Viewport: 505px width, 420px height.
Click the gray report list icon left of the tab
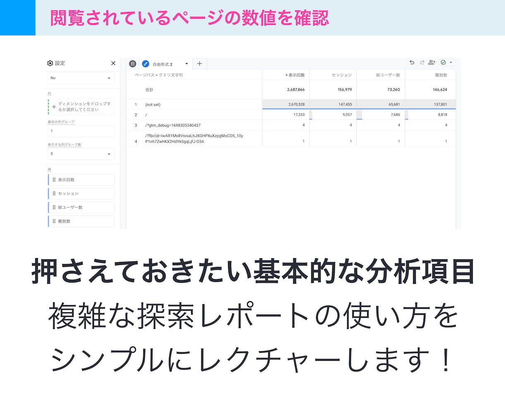tap(132, 64)
